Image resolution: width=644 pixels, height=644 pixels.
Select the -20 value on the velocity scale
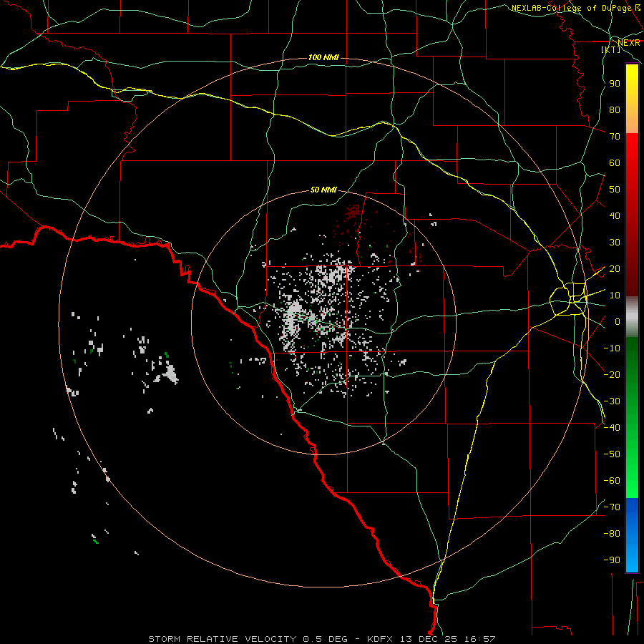point(612,375)
